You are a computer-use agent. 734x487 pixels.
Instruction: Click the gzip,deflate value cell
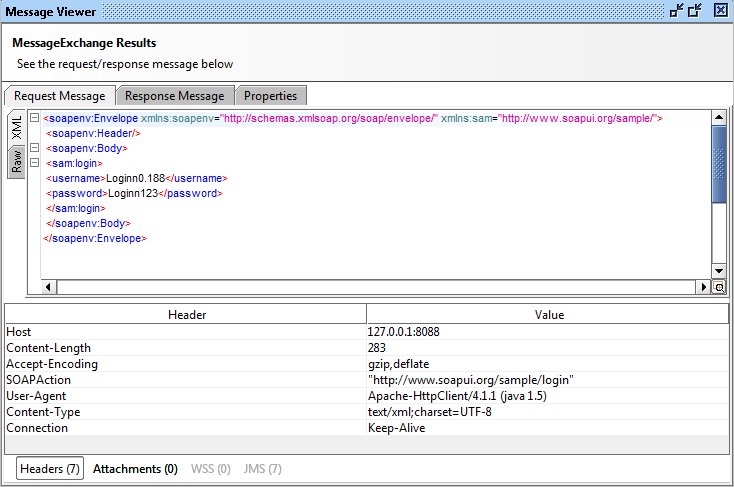[548, 364]
